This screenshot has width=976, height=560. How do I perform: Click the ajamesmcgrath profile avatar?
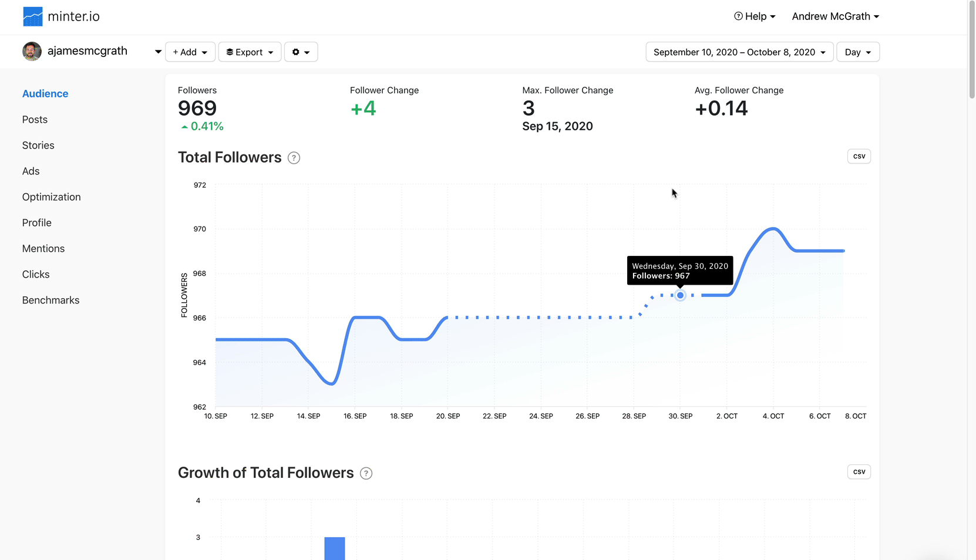point(32,52)
